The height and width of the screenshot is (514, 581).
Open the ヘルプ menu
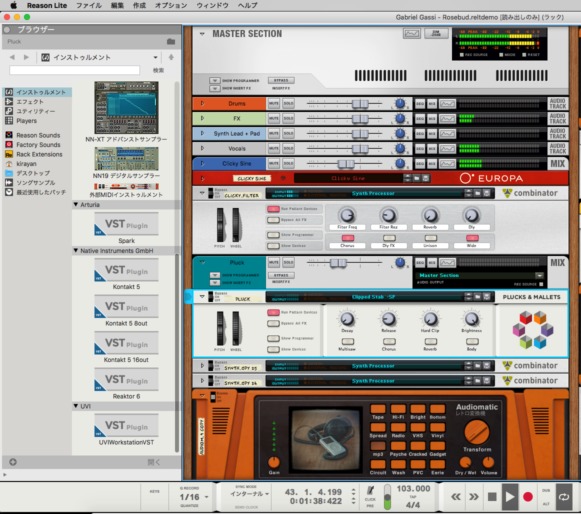click(x=248, y=6)
